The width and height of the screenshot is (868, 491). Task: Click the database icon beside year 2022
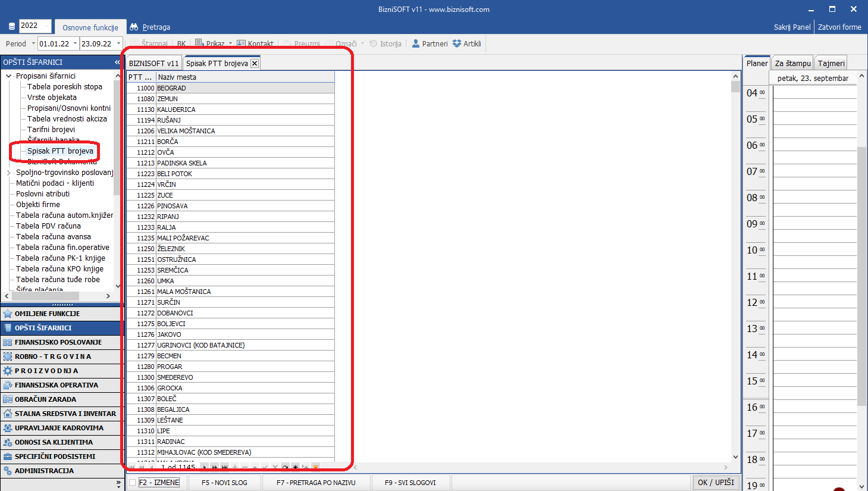(11, 26)
